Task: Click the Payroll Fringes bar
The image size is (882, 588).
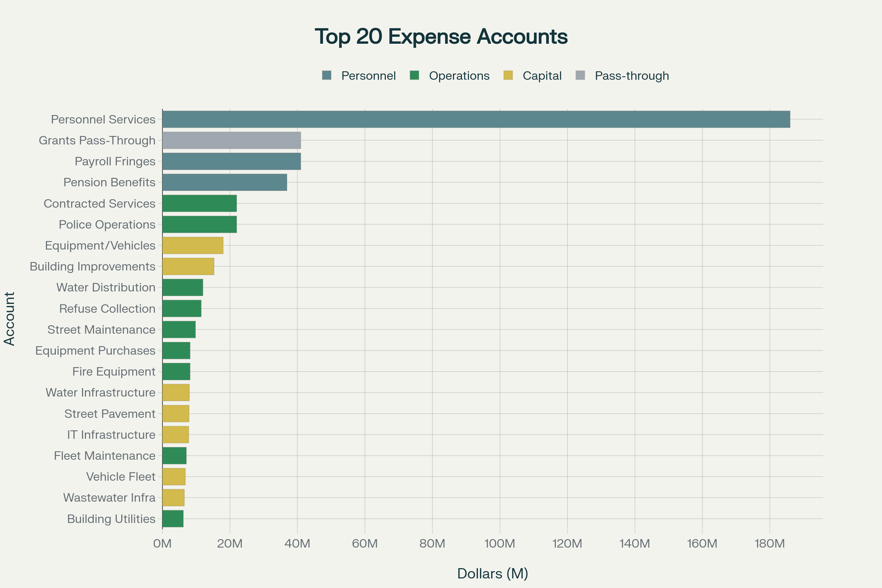Action: 232,161
